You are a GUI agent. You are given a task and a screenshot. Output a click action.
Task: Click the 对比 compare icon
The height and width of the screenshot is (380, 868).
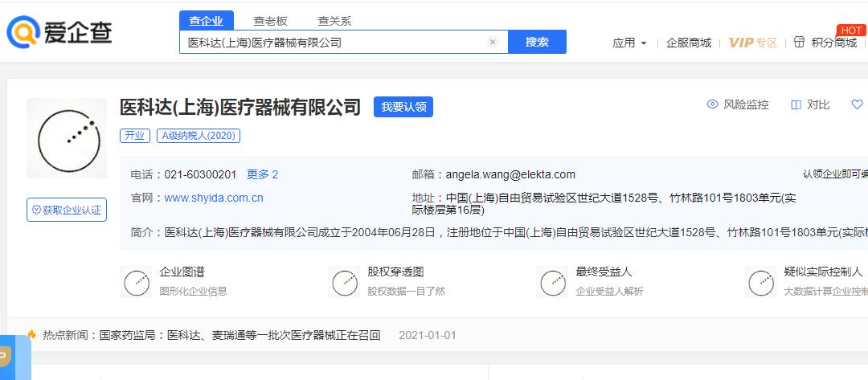pos(796,104)
